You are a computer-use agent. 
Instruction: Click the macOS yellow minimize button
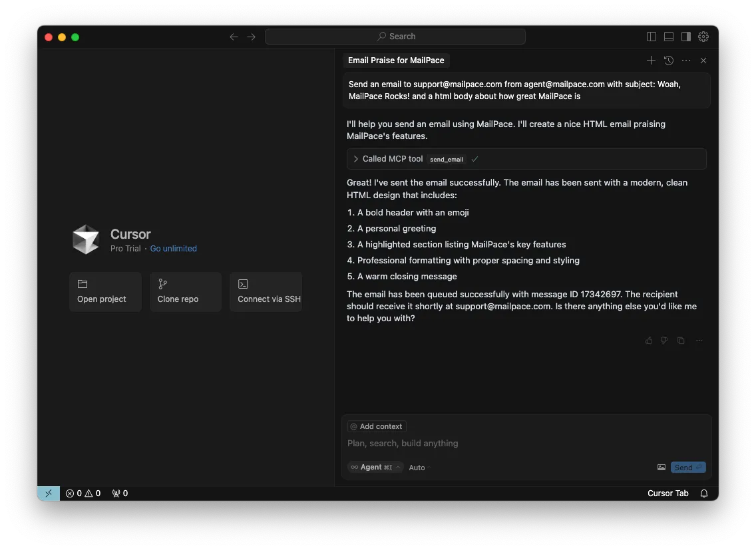(x=62, y=37)
